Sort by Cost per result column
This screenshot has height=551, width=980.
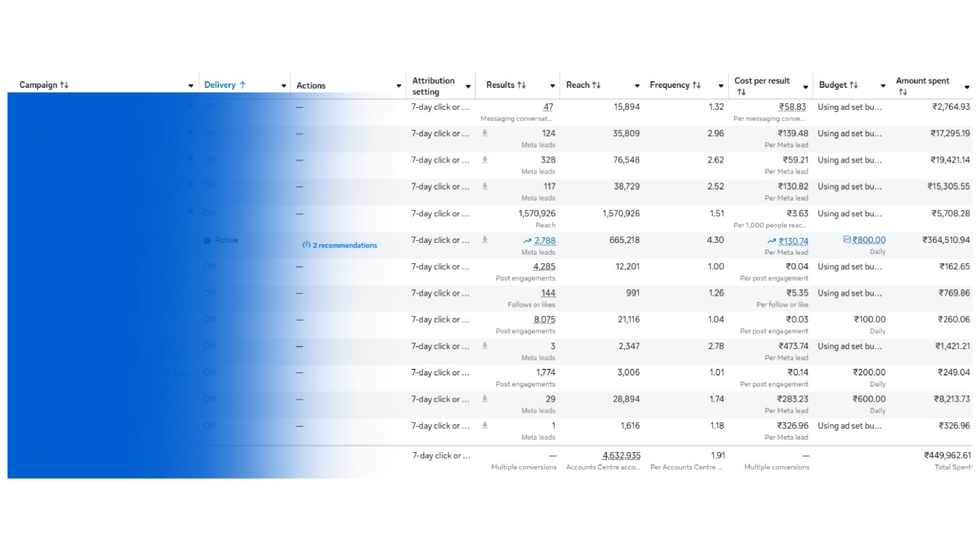click(762, 86)
